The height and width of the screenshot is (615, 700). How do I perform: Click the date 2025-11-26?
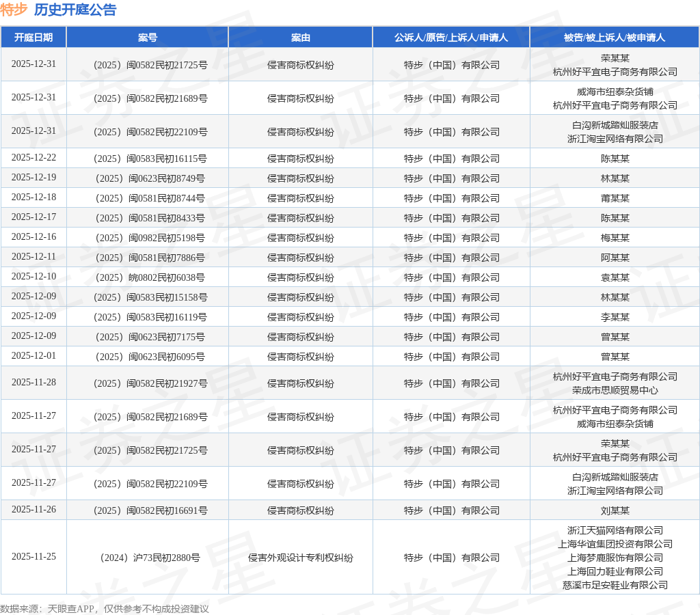34,509
